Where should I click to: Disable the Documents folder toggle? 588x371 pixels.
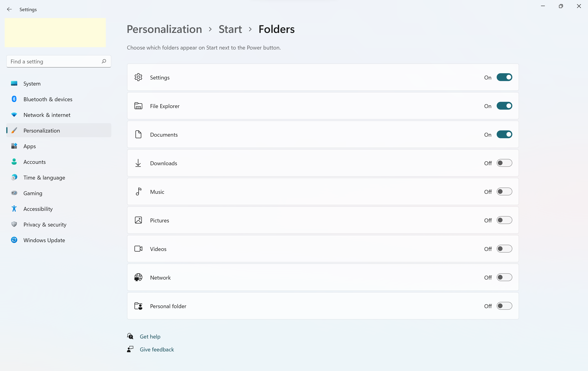coord(504,134)
